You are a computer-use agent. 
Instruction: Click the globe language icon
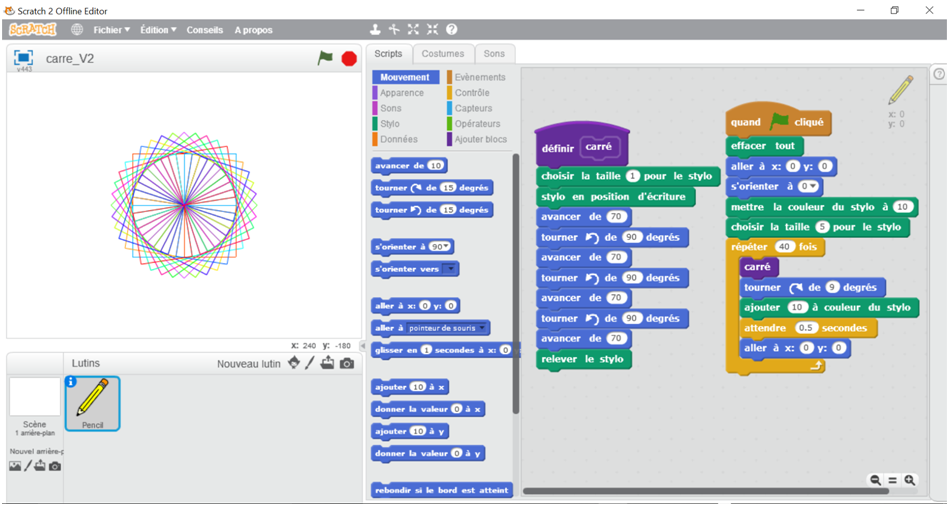77,30
